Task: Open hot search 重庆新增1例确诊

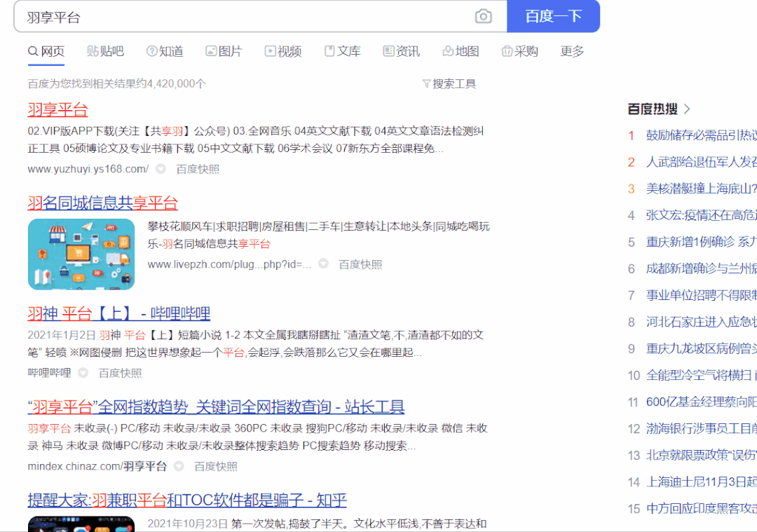Action: pos(702,241)
